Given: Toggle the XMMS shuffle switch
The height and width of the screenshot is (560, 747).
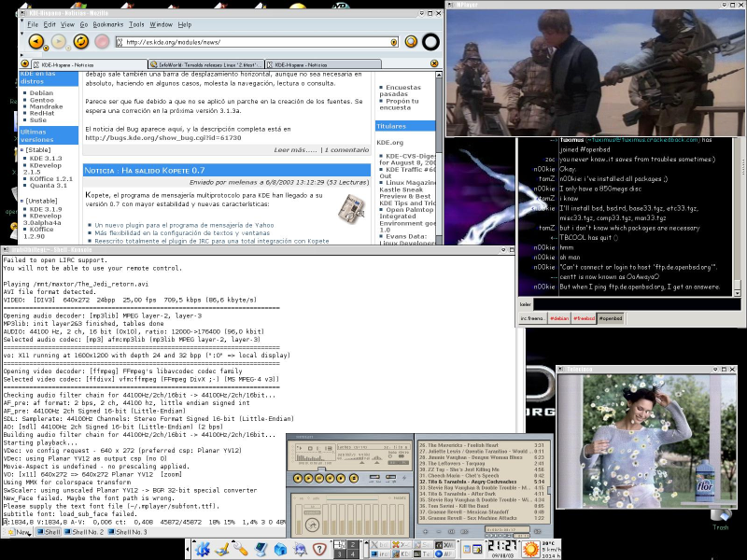Looking at the screenshot, I should [374, 478].
